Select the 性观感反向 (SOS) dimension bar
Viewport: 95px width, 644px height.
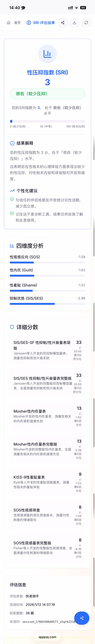pos(47,263)
